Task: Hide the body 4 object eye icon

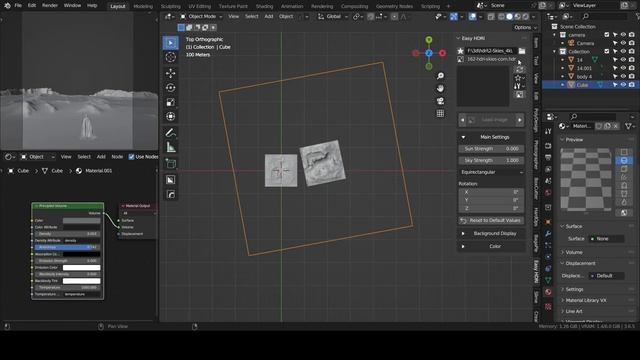Action: [623, 76]
